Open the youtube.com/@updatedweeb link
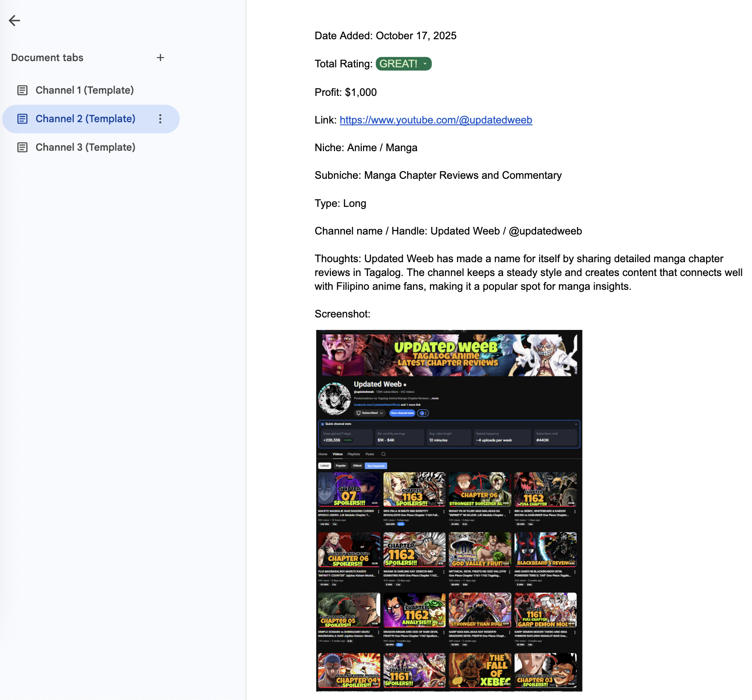The image size is (752, 700). click(436, 120)
